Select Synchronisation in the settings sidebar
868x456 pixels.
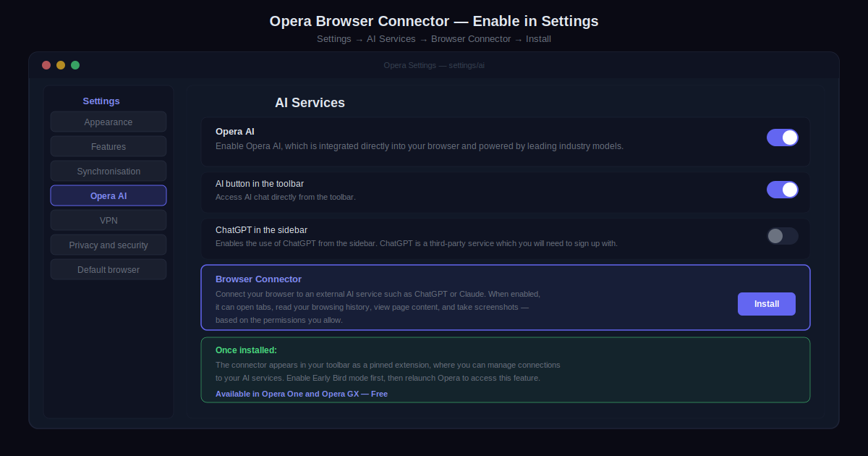coord(109,171)
